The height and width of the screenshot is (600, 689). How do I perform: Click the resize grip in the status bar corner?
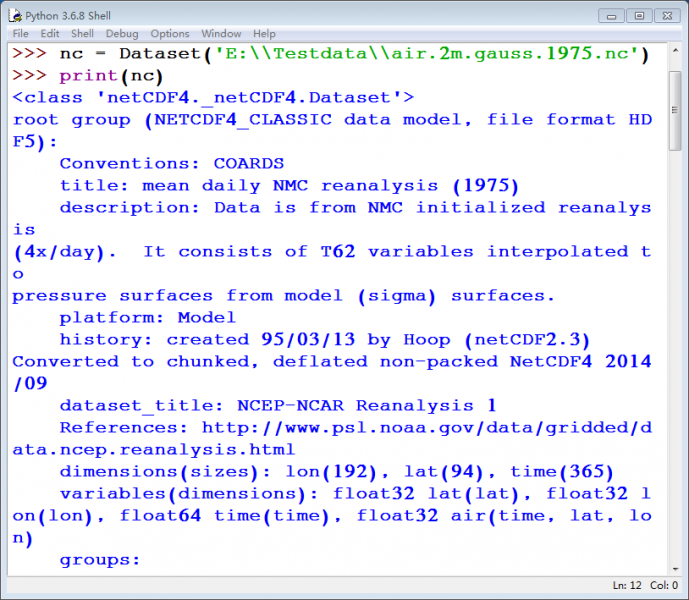pos(682,593)
